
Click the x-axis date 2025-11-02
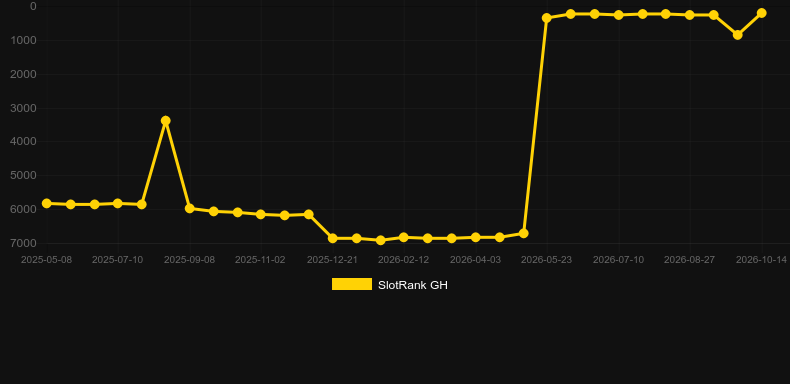coord(260,260)
